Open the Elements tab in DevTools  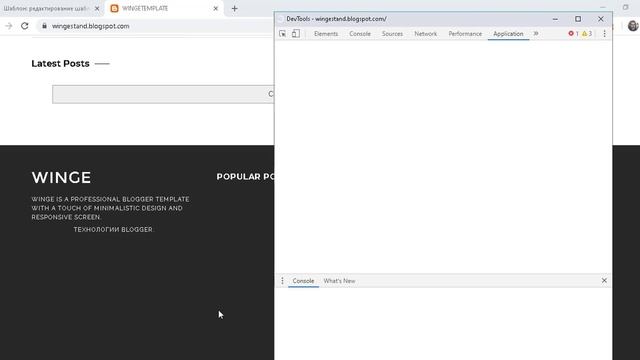pos(326,34)
